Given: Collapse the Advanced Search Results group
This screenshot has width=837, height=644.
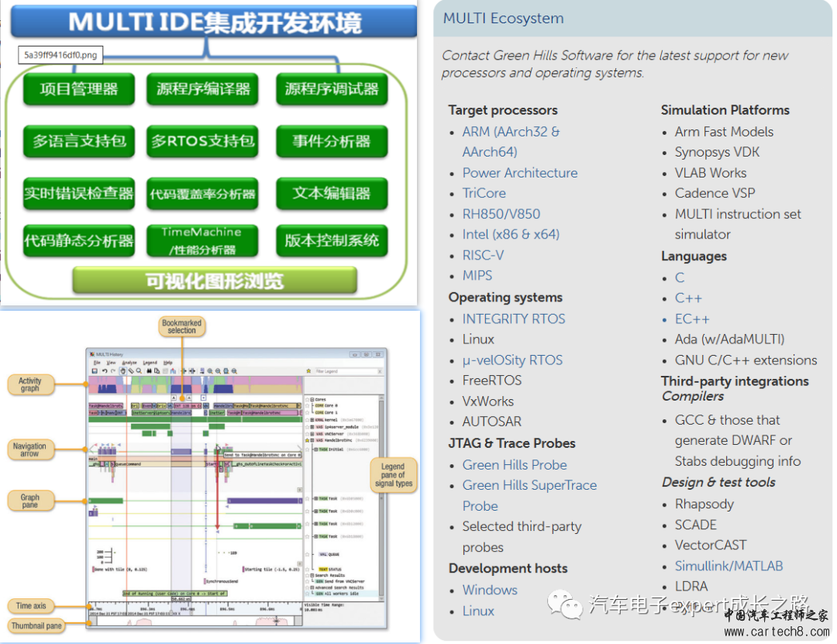Looking at the screenshot, I should point(312,587).
